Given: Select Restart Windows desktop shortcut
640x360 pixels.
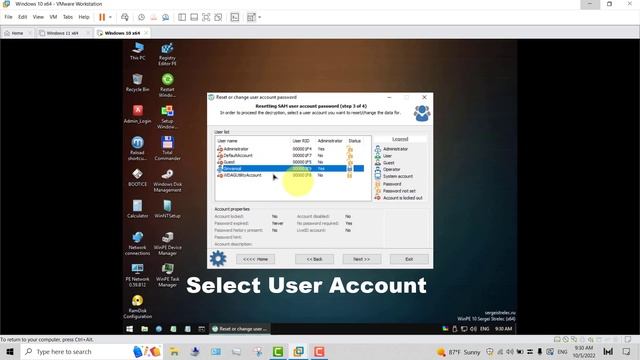Looking at the screenshot, I should pos(167,85).
